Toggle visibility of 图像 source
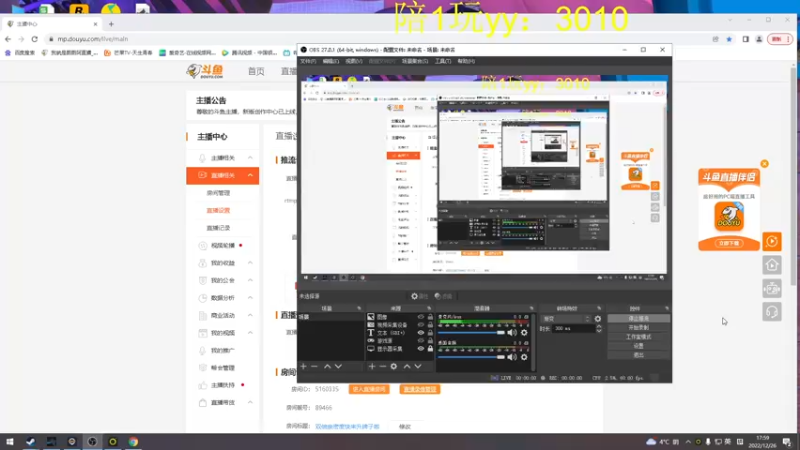The height and width of the screenshot is (450, 800). (421, 317)
